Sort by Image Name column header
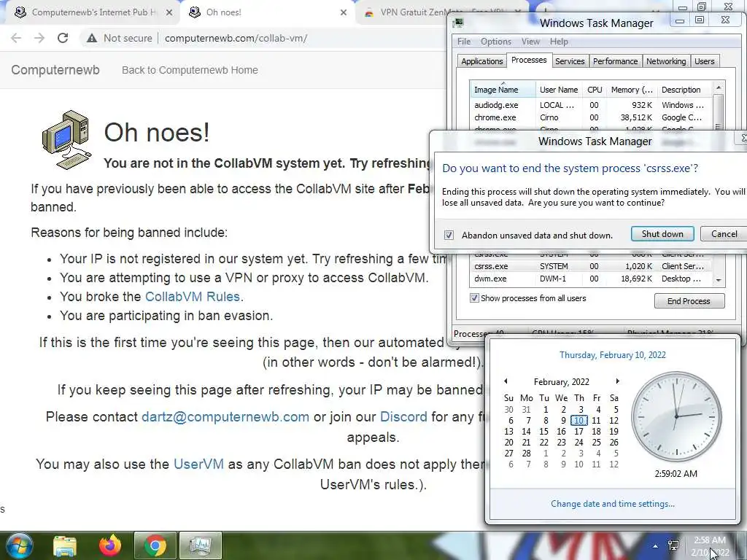Screen dimensions: 747x560 (x=503, y=90)
